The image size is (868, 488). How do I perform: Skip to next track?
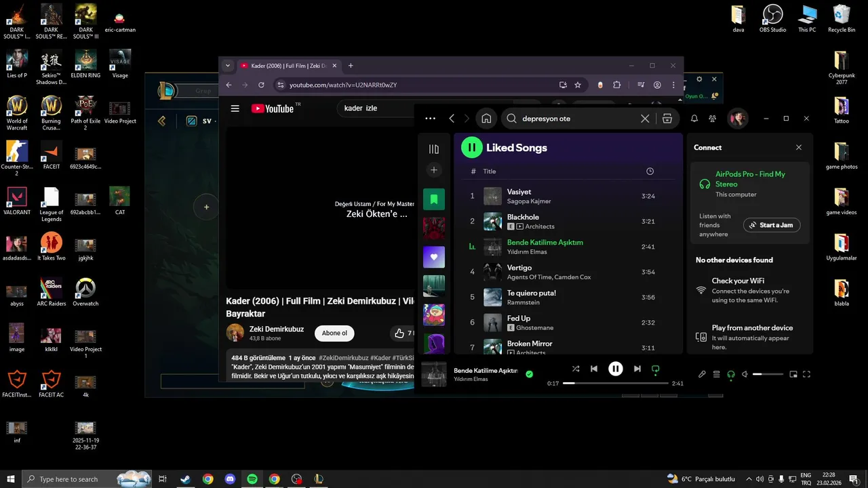click(x=637, y=369)
